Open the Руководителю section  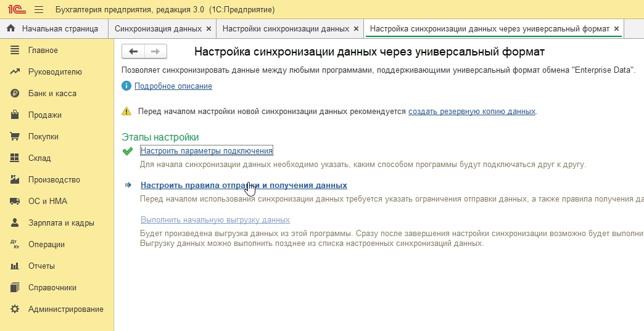[x=55, y=72]
